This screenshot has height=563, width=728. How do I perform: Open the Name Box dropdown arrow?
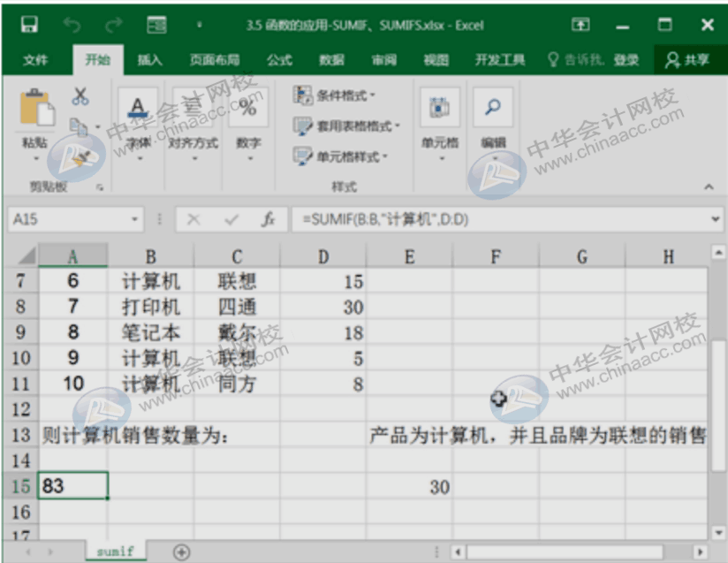pos(134,219)
